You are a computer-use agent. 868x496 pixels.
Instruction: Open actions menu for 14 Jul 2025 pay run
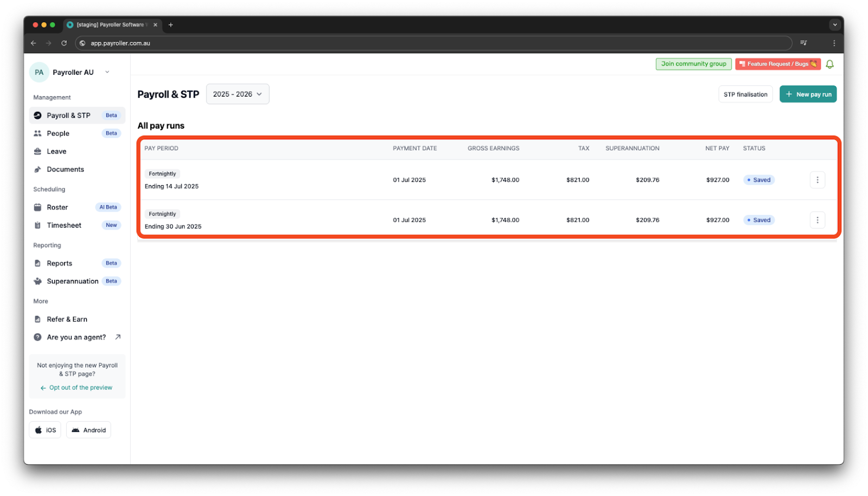817,180
